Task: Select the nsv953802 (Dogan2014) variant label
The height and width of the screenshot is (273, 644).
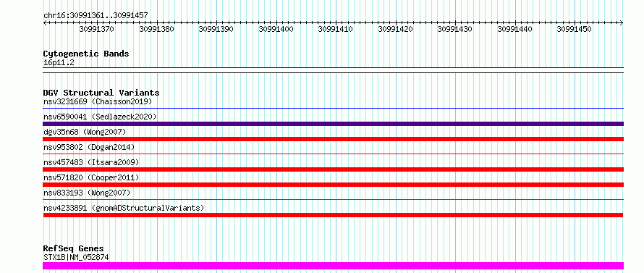Action: pos(89,147)
